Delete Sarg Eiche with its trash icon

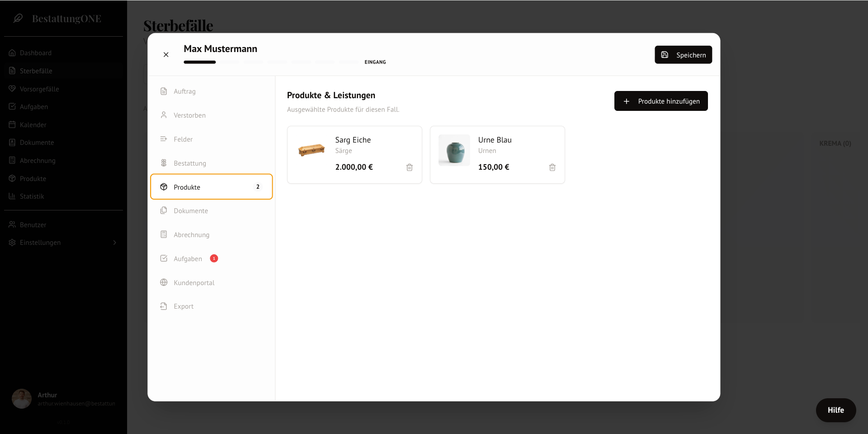tap(410, 167)
